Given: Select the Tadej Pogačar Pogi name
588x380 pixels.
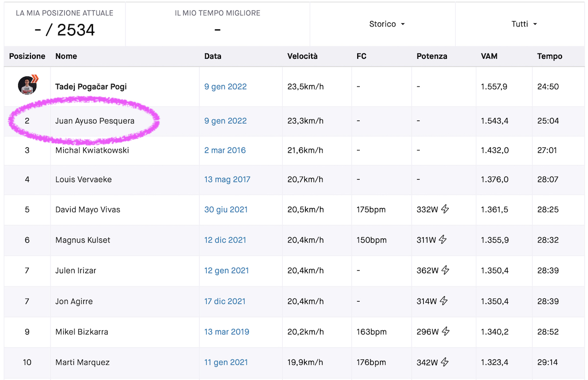Looking at the screenshot, I should [x=91, y=87].
